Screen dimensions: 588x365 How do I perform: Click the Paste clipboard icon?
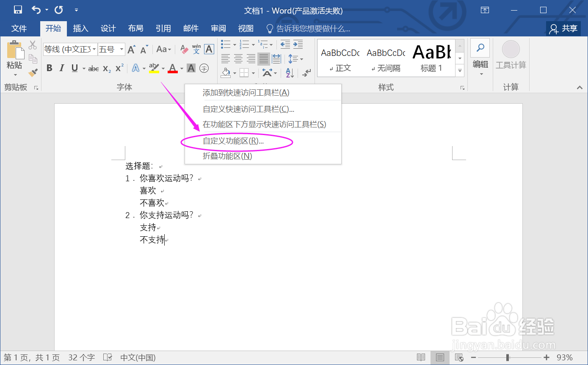pyautogui.click(x=15, y=50)
